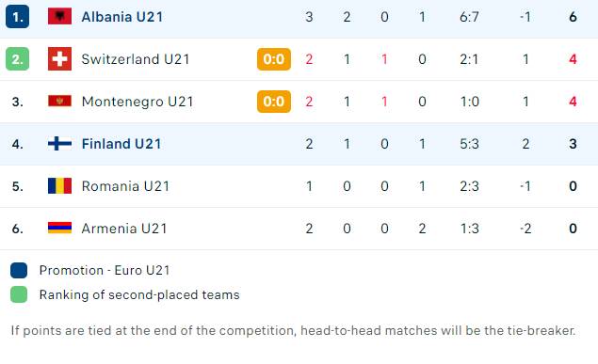Click the green rank 2 position badge
The width and height of the screenshot is (598, 364).
18,59
